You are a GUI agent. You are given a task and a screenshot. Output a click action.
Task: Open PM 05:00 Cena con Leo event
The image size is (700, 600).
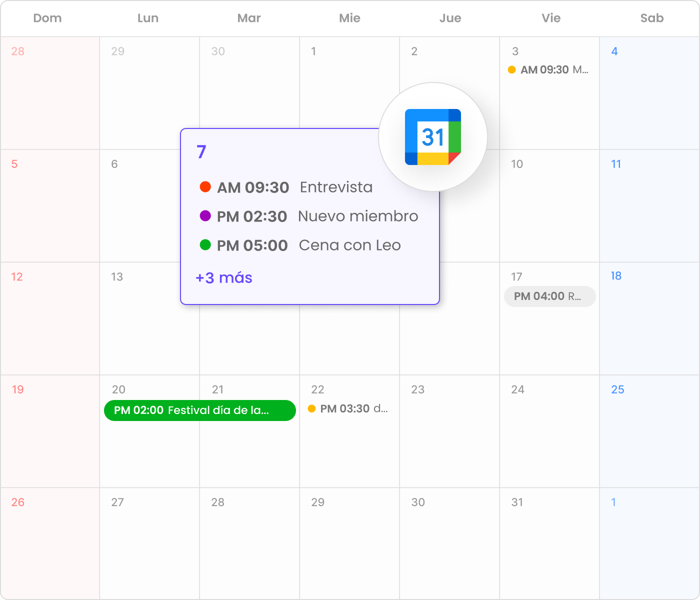(x=308, y=245)
